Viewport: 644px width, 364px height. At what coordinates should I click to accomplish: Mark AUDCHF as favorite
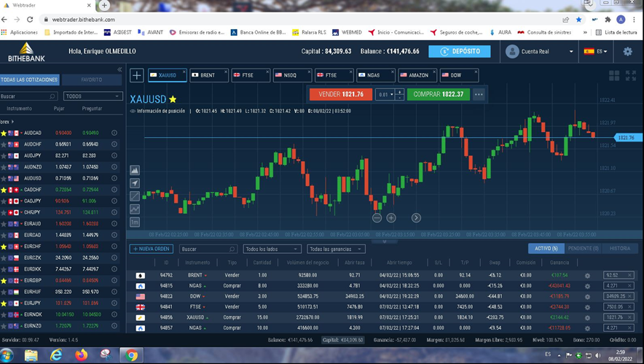pyautogui.click(x=4, y=144)
